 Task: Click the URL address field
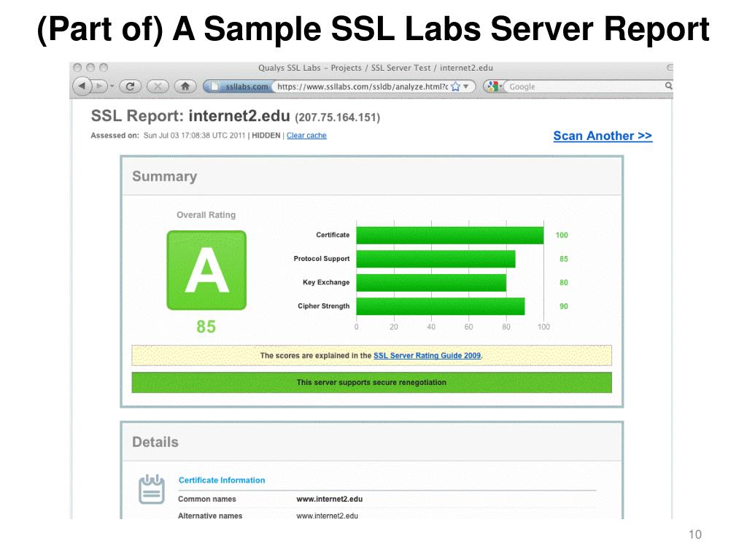tap(362, 87)
